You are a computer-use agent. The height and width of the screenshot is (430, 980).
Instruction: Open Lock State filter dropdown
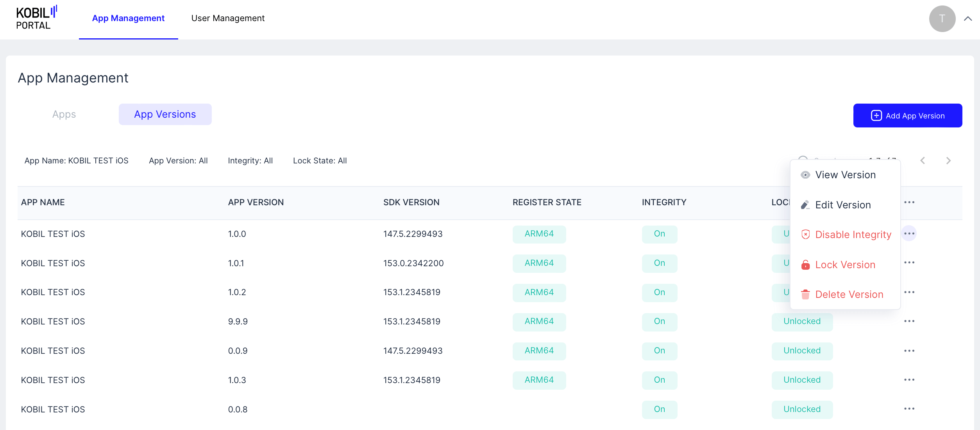[x=320, y=161]
